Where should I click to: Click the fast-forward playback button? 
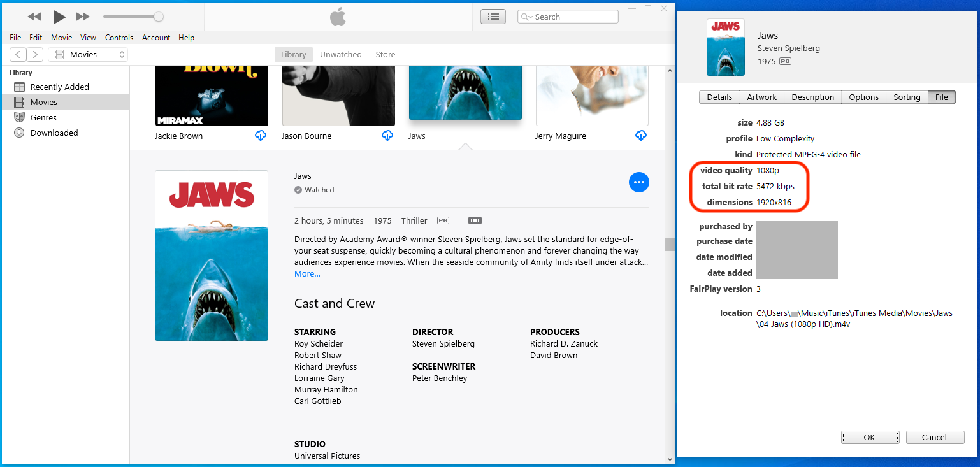pyautogui.click(x=83, y=17)
